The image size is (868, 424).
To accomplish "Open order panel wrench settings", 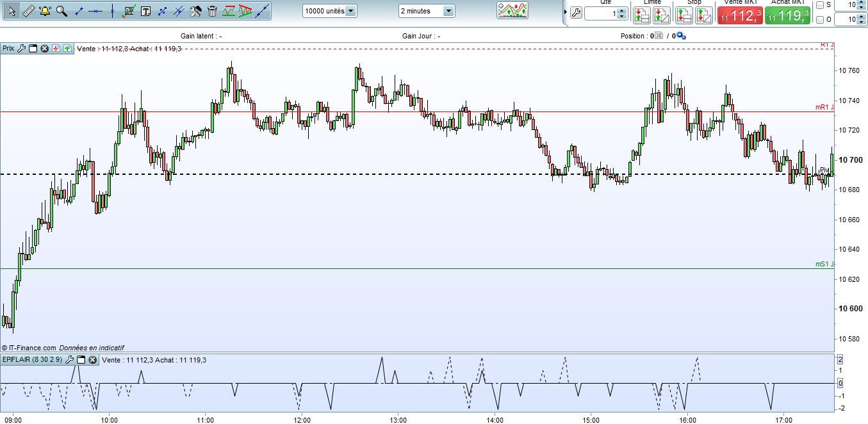I will [575, 13].
